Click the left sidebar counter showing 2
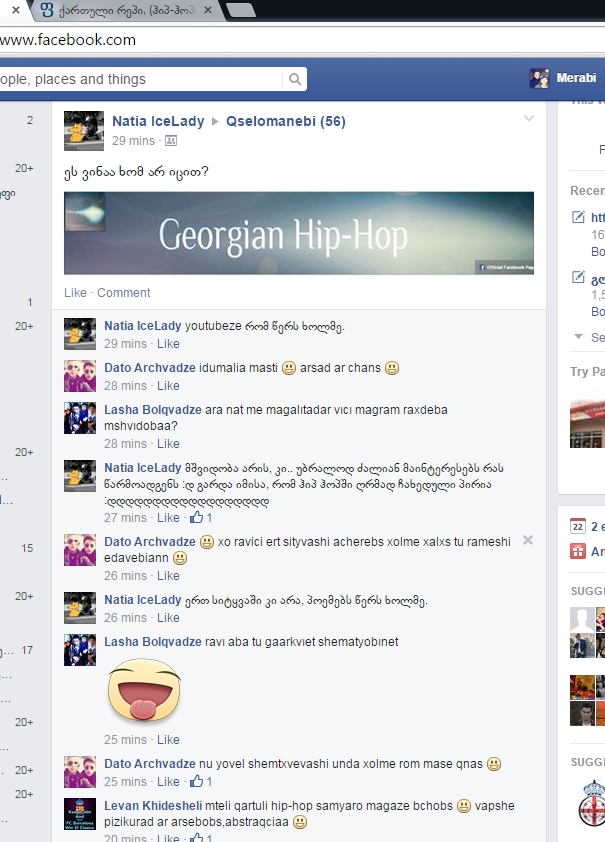 tap(30, 120)
